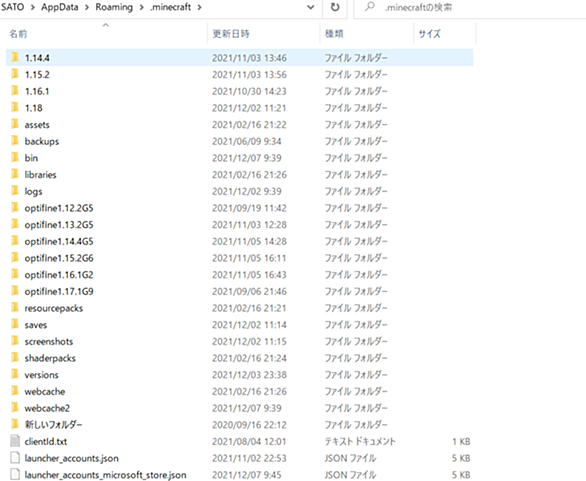Click the .minecraft search field
586x481 pixels.
point(470,7)
